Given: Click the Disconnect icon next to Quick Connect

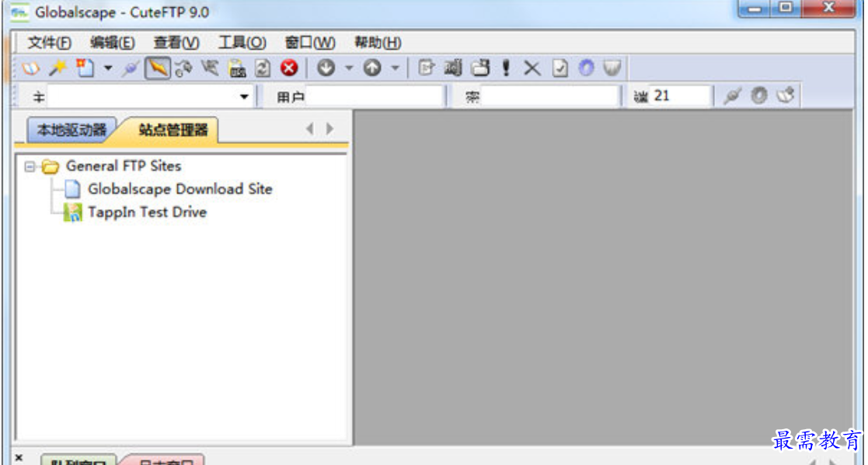Looking at the screenshot, I should click(183, 68).
